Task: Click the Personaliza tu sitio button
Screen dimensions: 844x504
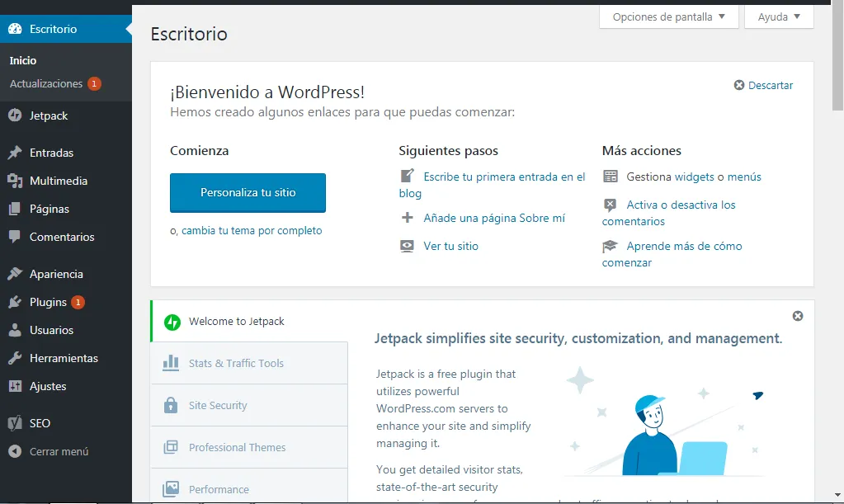Action: (x=248, y=192)
